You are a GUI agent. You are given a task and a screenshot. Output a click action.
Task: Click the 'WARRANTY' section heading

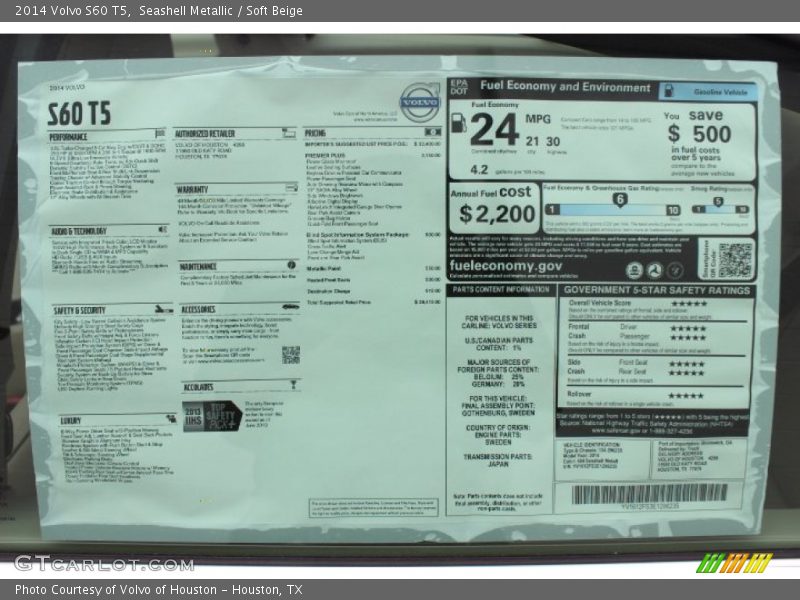click(x=192, y=189)
